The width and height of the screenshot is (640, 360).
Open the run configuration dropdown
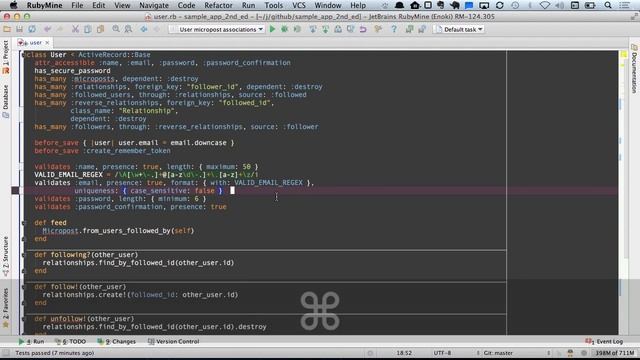(217, 29)
